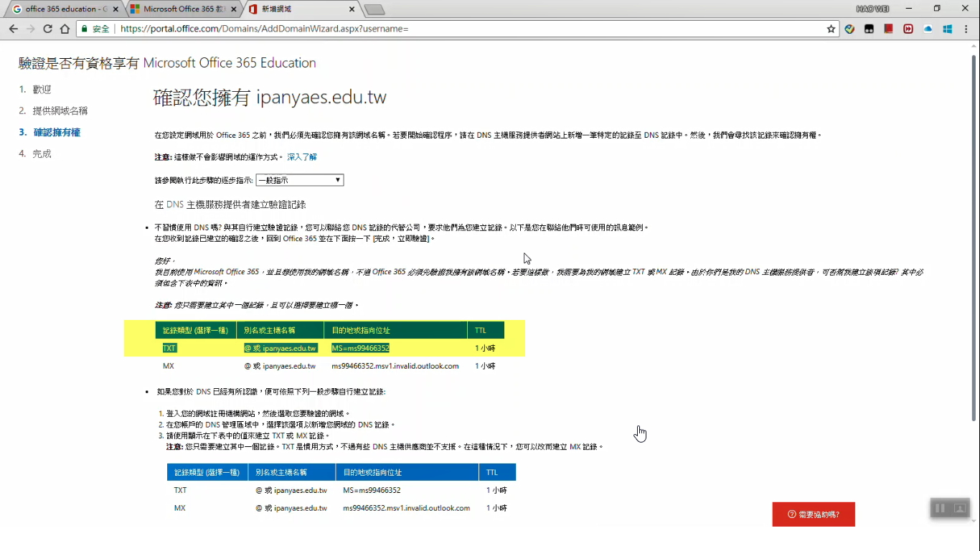Click the 在 DNS 主機服務提供者建立驗證記錄 subheading

pyautogui.click(x=230, y=204)
